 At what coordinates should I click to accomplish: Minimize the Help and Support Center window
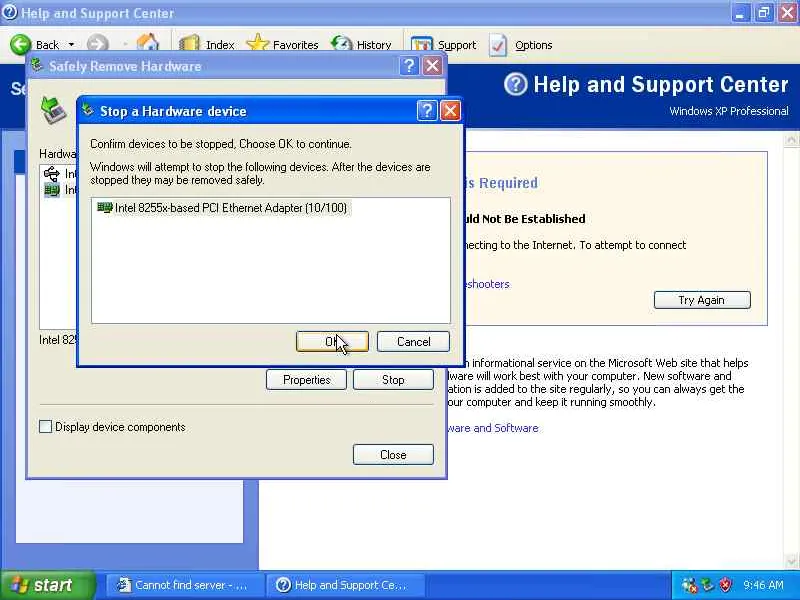[739, 13]
